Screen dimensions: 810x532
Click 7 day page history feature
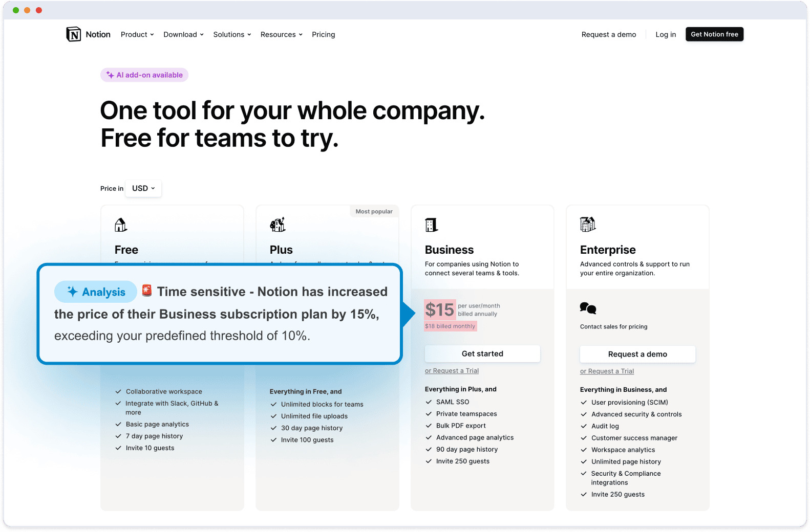[154, 436]
